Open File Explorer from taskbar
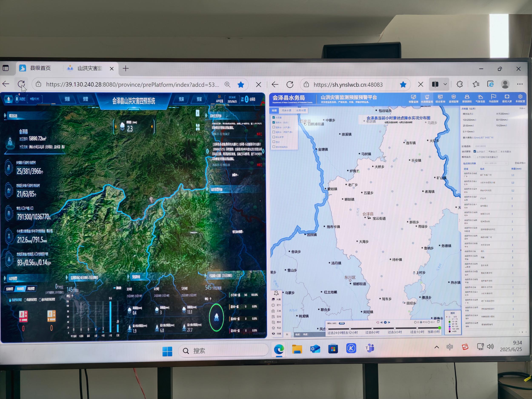The image size is (532, 399). pos(297,349)
